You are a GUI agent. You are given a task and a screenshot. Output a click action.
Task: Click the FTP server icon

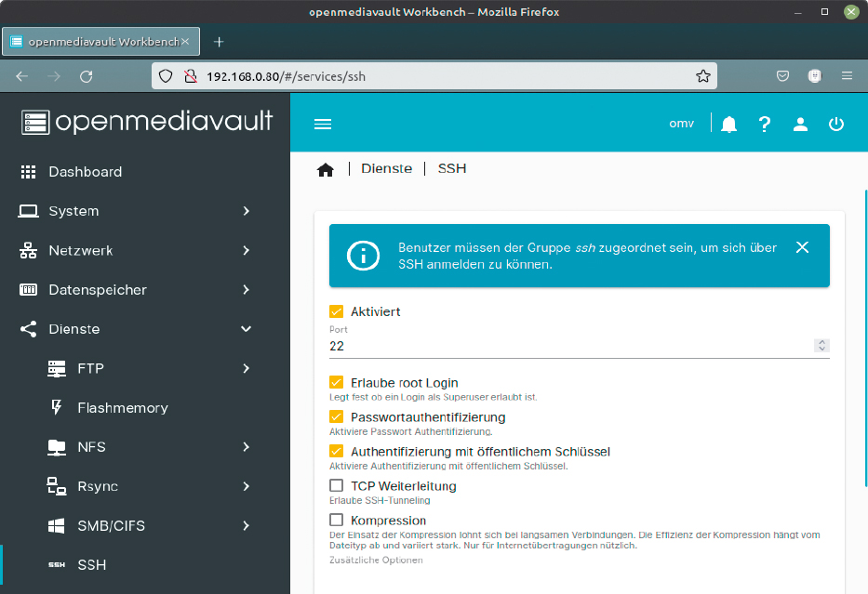click(x=57, y=368)
